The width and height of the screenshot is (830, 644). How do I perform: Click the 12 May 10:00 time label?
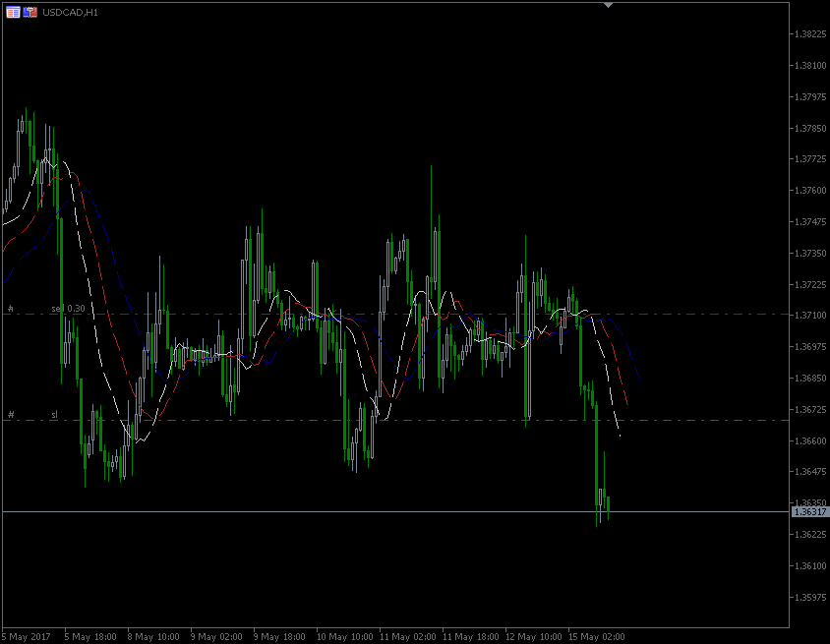coord(534,636)
